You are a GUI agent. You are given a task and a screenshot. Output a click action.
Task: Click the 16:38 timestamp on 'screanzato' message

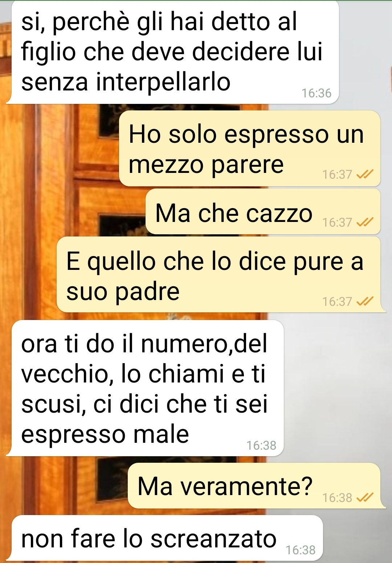pos(301,550)
